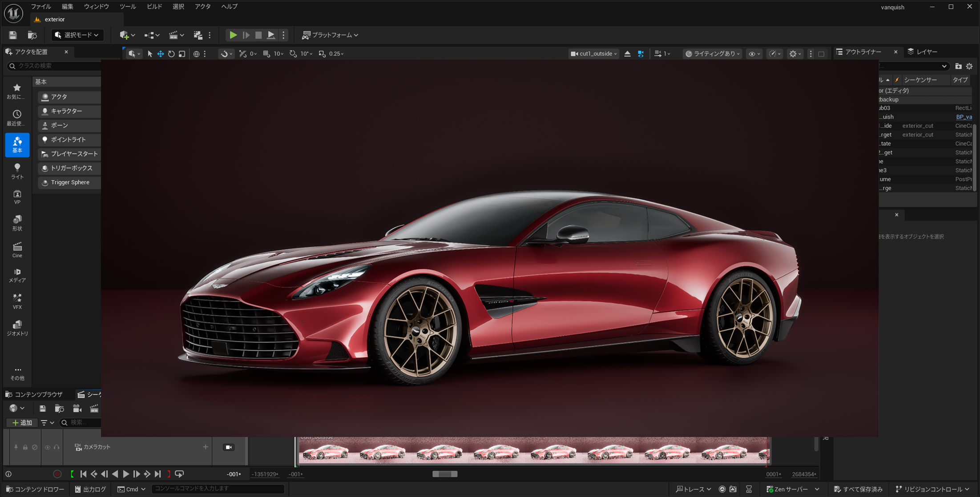Open the cut1_outside camera dropdown

[594, 54]
